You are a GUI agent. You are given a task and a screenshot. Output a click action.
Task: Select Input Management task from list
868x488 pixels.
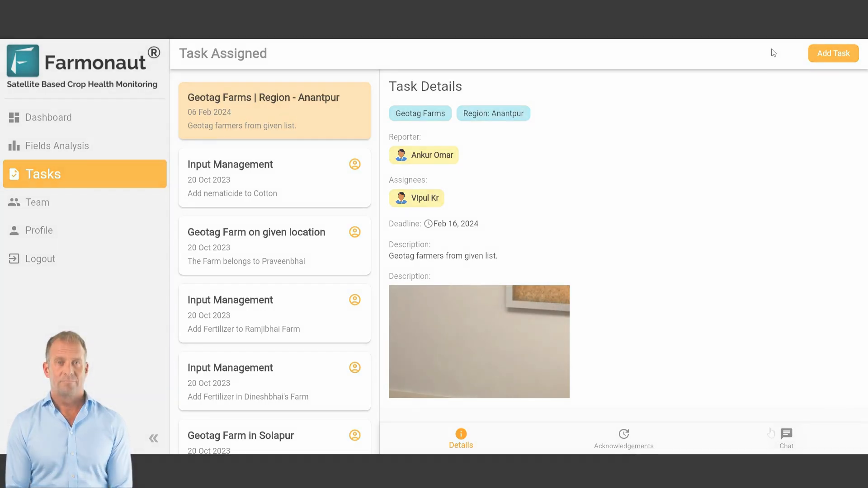click(x=274, y=178)
